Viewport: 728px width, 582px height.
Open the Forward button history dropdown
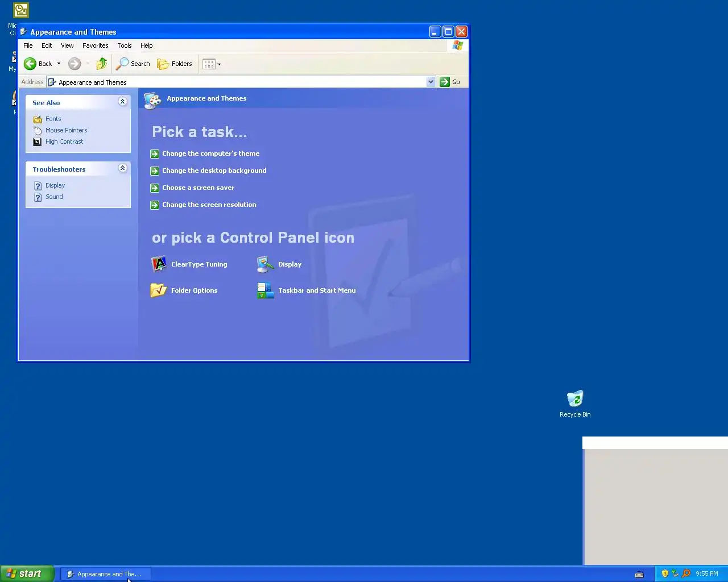tap(87, 64)
